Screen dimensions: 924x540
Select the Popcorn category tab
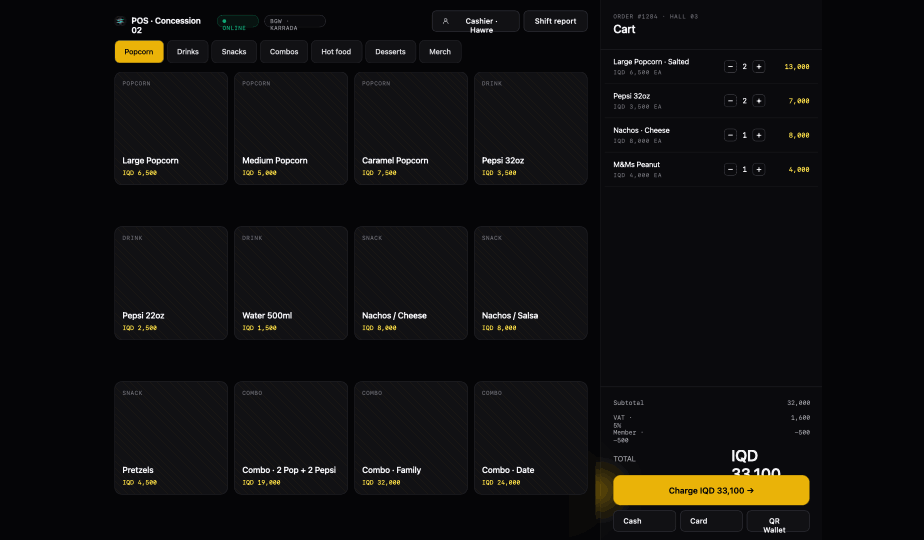[x=139, y=52]
